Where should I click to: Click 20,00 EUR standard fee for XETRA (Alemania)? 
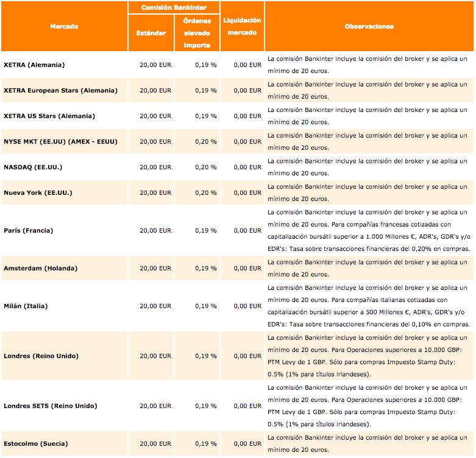pyautogui.click(x=155, y=65)
